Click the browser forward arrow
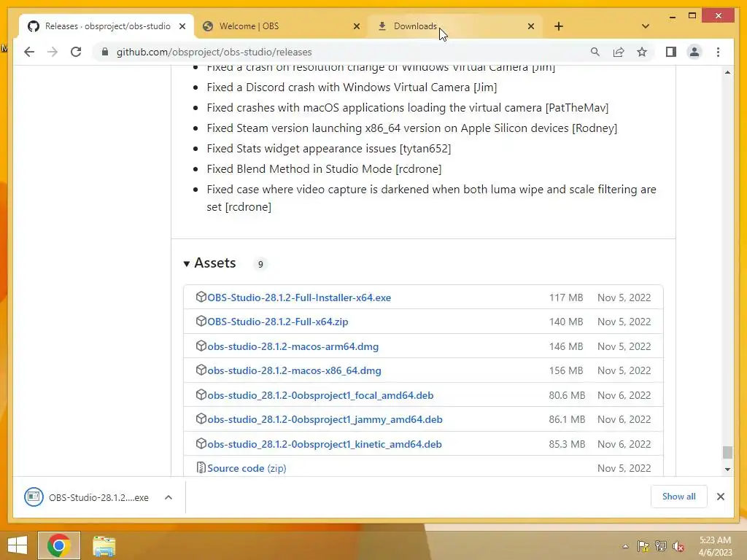 [53, 52]
